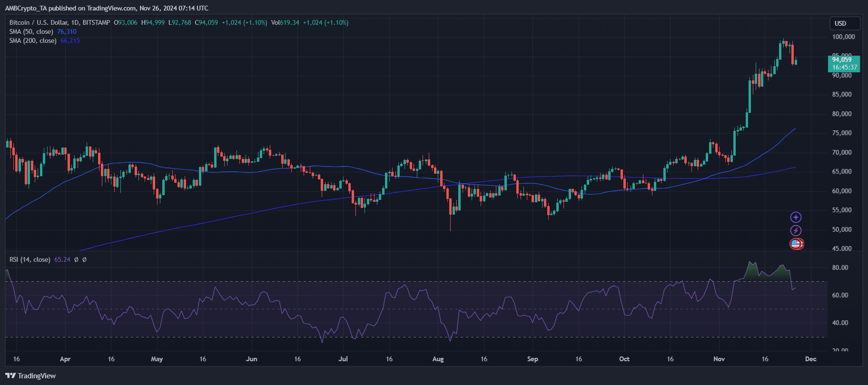
Task: Click the low price L92,768
Action: pos(180,22)
